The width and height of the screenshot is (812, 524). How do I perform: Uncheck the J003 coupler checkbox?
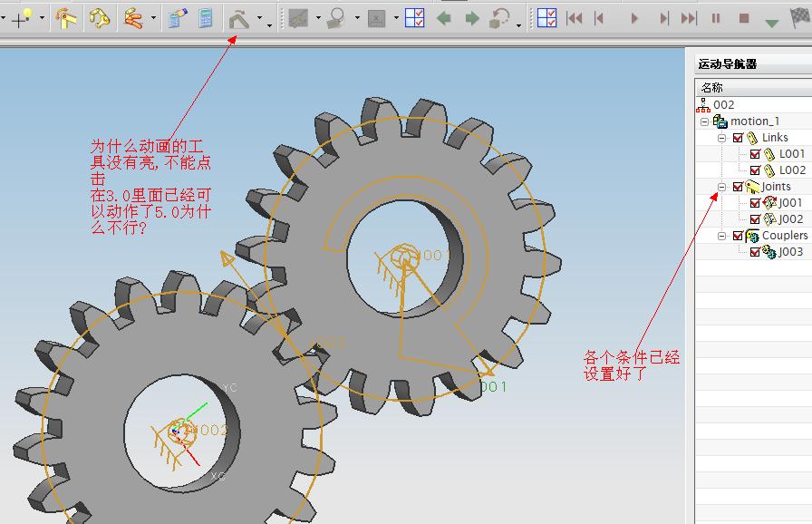tap(755, 252)
